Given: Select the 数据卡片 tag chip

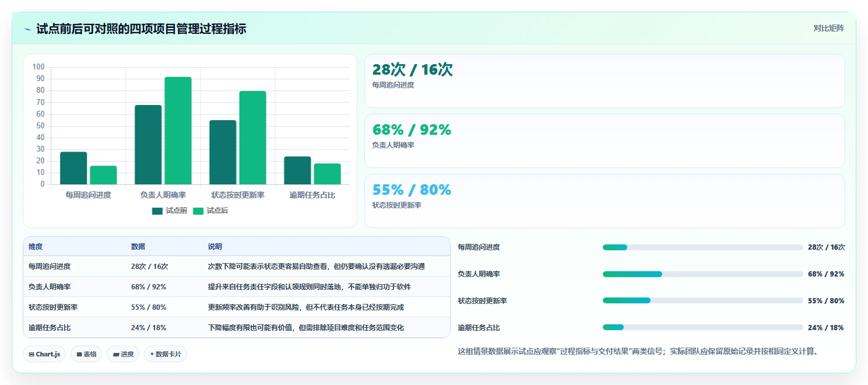Looking at the screenshot, I should coord(166,354).
